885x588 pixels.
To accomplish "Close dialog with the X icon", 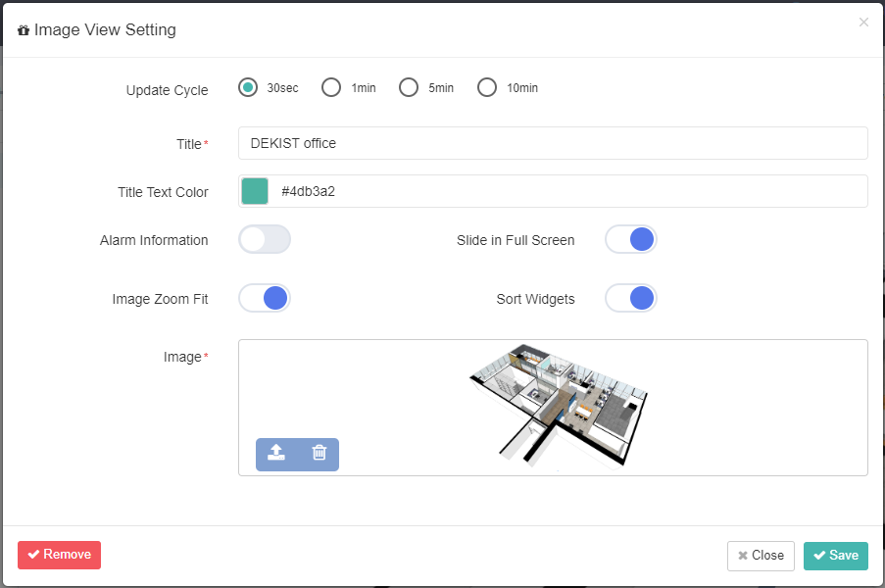I will pos(863,22).
